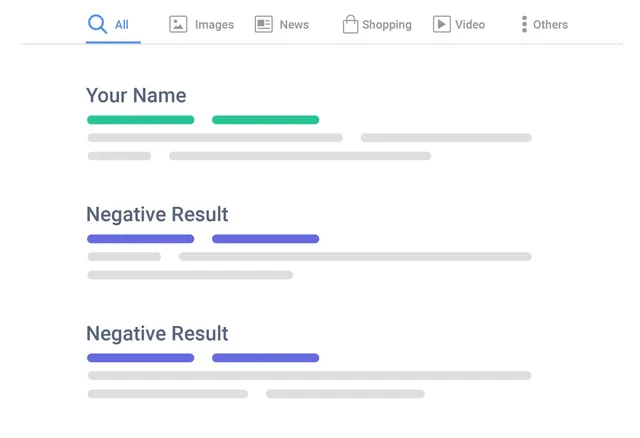Switch to the Video tab
This screenshot has height=438, width=640.
pos(470,25)
